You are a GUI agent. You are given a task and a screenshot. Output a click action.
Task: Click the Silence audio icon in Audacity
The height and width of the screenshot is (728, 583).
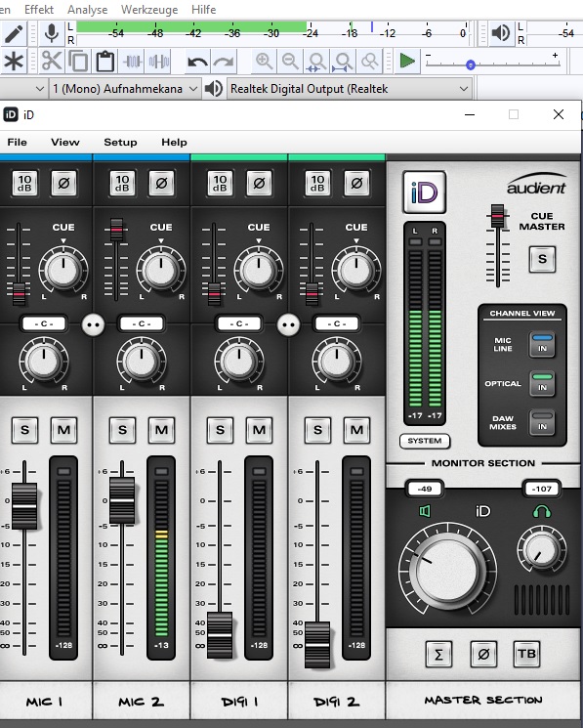click(x=158, y=61)
